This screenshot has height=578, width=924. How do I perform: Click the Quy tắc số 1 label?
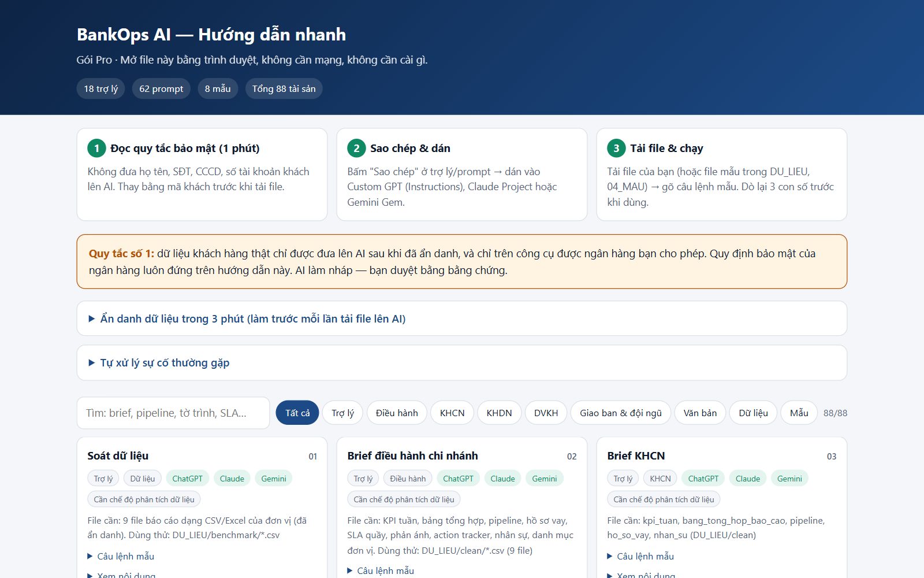point(121,253)
